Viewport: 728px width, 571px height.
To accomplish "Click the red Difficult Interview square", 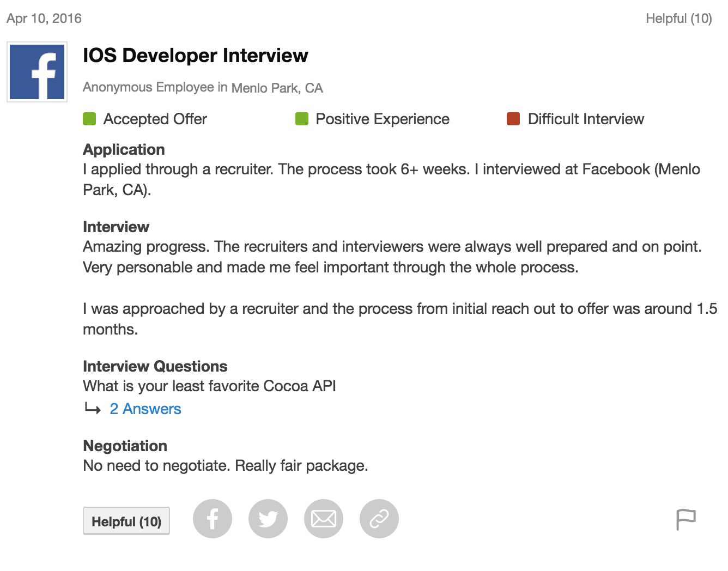I will tap(513, 119).
